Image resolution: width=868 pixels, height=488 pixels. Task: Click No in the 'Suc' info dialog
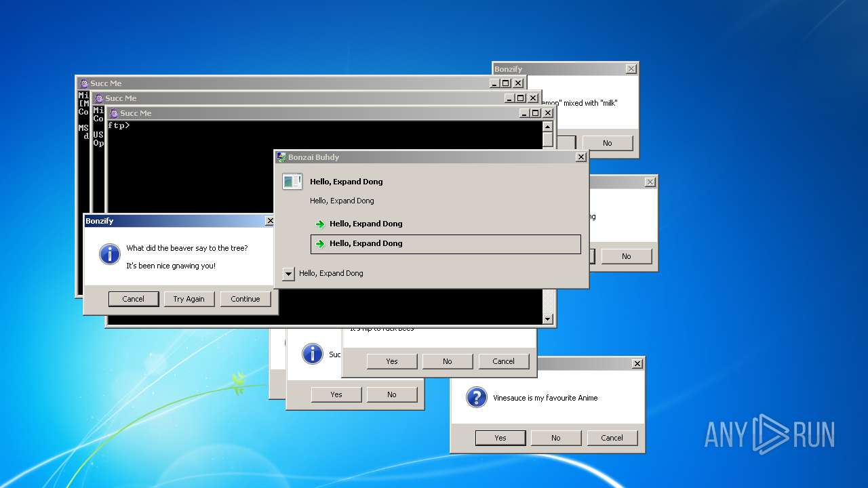click(x=392, y=394)
